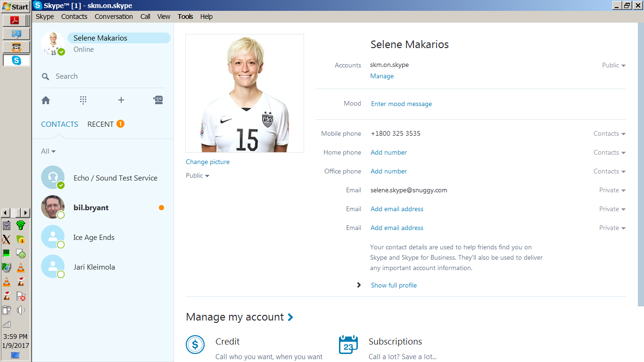The image size is (644, 362).
Task: Open the Contacts dropdown for Mobile phone
Action: click(x=609, y=134)
